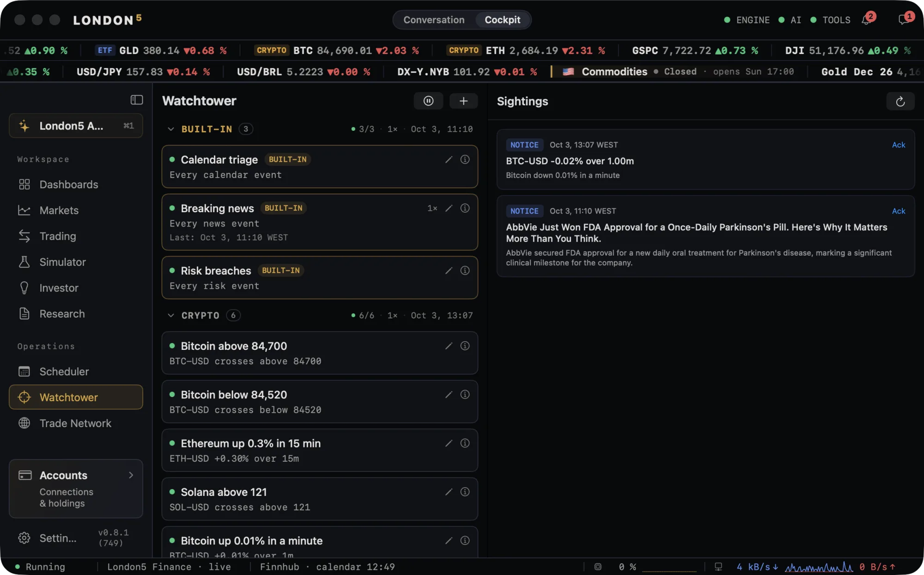Add a new watcher with plus button
This screenshot has width=924, height=575.
[463, 101]
